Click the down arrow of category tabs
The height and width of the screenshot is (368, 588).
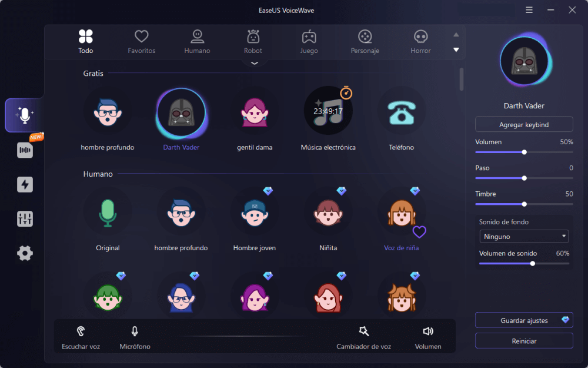point(456,49)
